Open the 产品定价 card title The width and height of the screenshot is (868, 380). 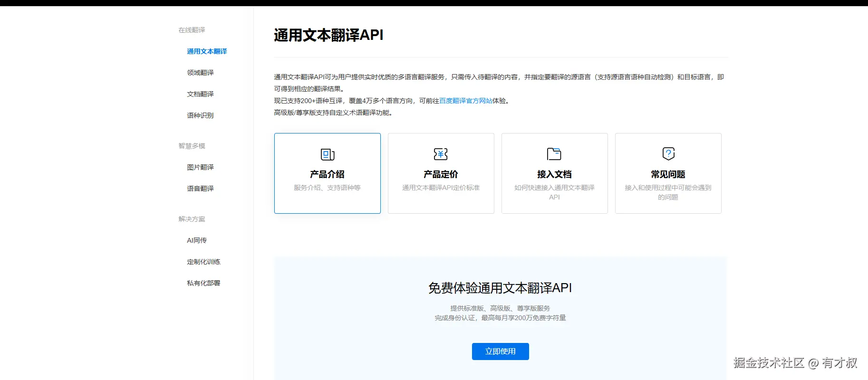pos(441,174)
